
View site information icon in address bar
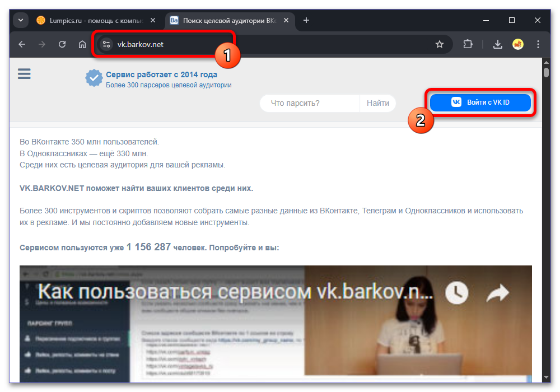(x=106, y=44)
